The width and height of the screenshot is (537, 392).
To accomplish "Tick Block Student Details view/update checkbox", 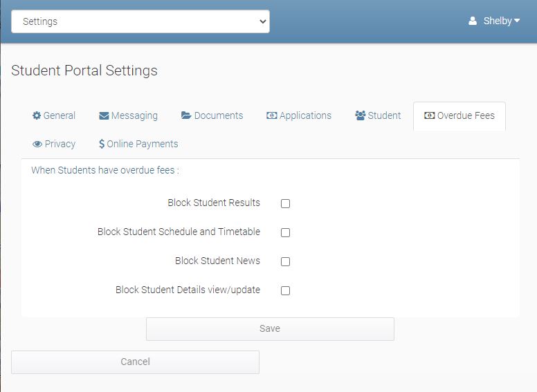I will click(285, 290).
